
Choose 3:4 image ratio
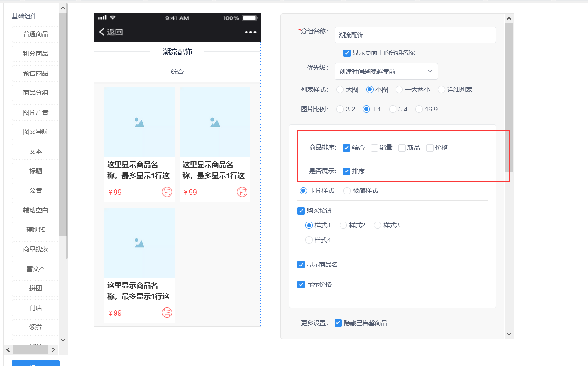393,109
